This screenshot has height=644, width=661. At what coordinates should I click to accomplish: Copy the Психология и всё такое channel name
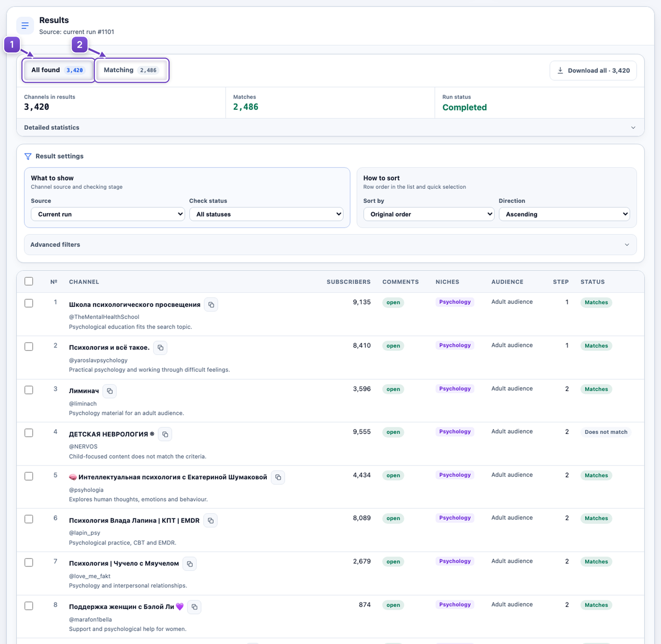(x=161, y=348)
